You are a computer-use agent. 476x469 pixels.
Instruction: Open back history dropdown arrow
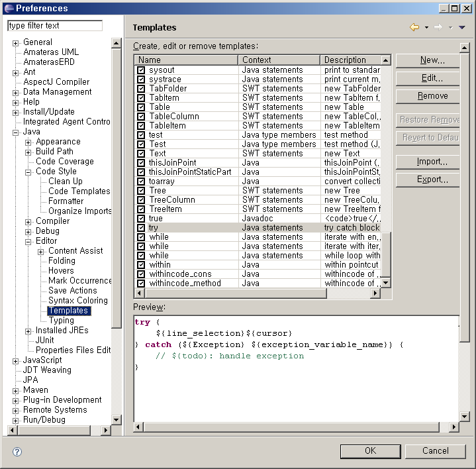click(426, 27)
